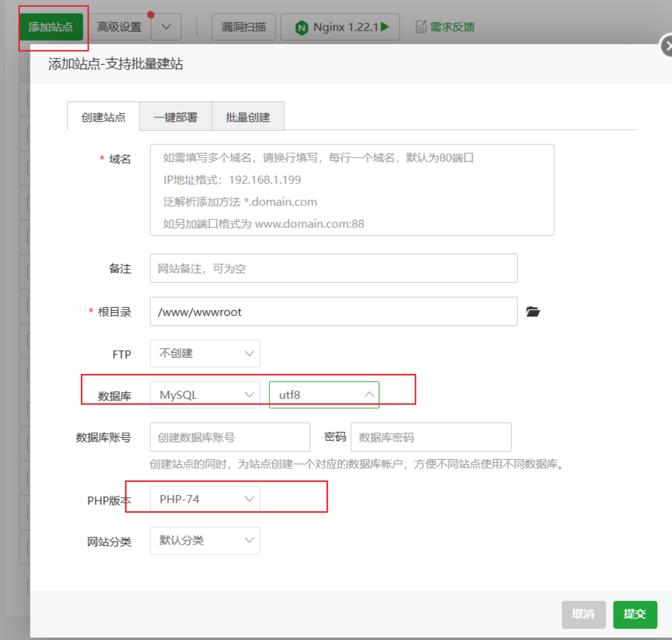Click the green 提交 submit button
Viewport: 672px width, 640px height.
click(635, 614)
